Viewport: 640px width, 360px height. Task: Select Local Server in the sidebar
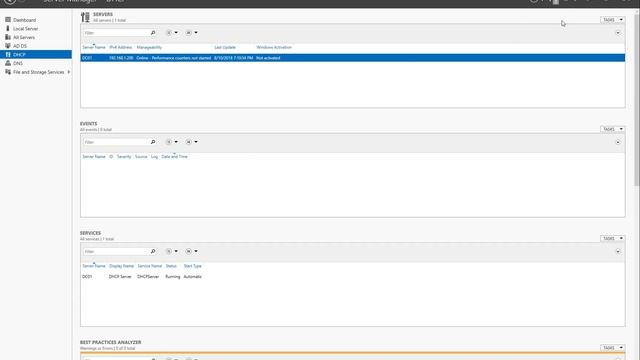point(25,29)
